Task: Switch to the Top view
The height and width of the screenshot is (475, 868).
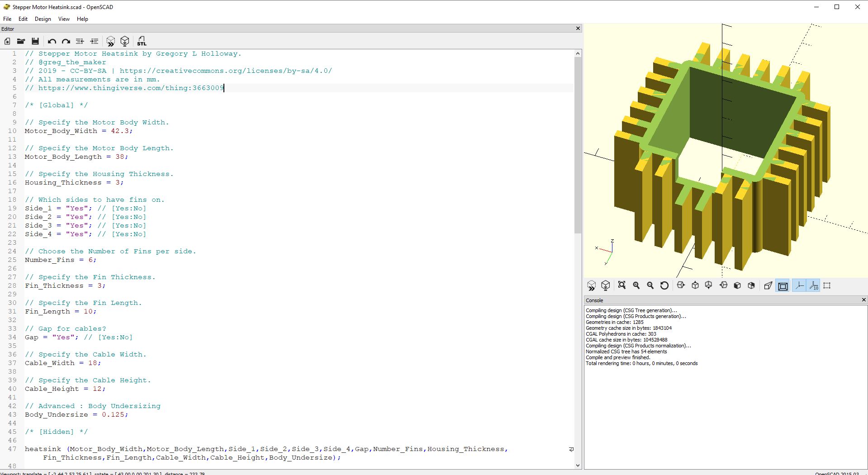Action: 695,285
